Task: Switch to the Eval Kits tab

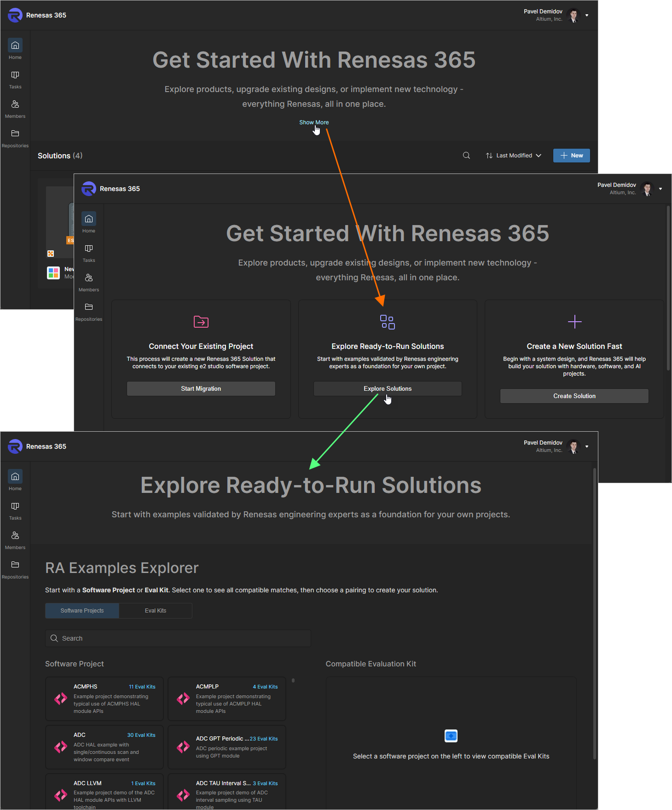Action: click(156, 611)
